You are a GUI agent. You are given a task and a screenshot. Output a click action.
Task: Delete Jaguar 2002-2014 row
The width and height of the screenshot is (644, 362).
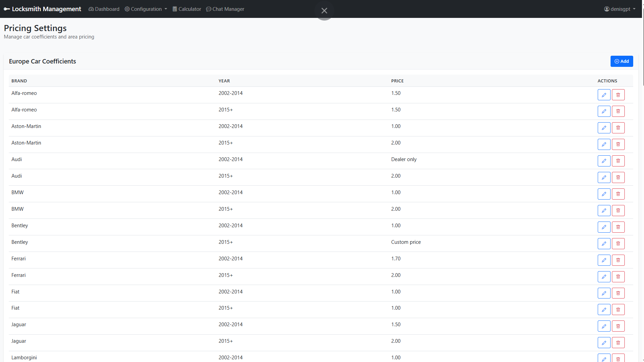click(x=618, y=326)
